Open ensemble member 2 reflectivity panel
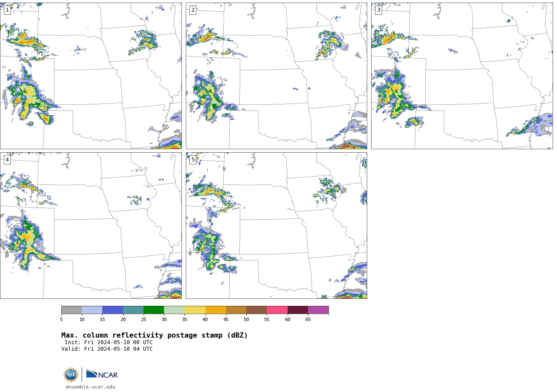The image size is (557, 392). [x=276, y=76]
